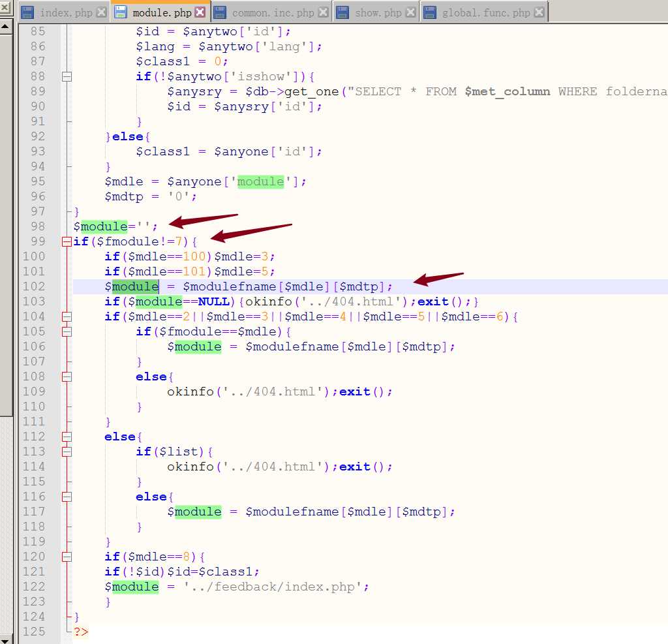
Task: Open the global.func.php tab
Action: 484,12
